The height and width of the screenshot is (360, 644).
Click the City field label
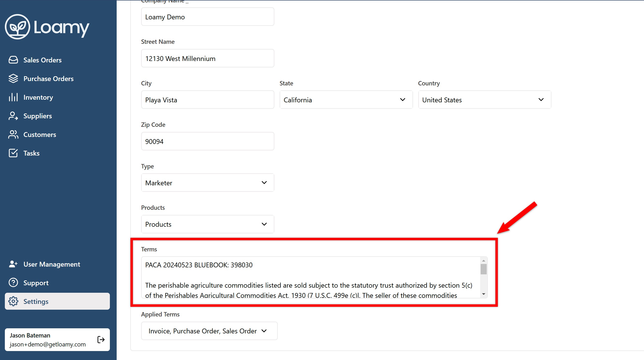point(146,83)
